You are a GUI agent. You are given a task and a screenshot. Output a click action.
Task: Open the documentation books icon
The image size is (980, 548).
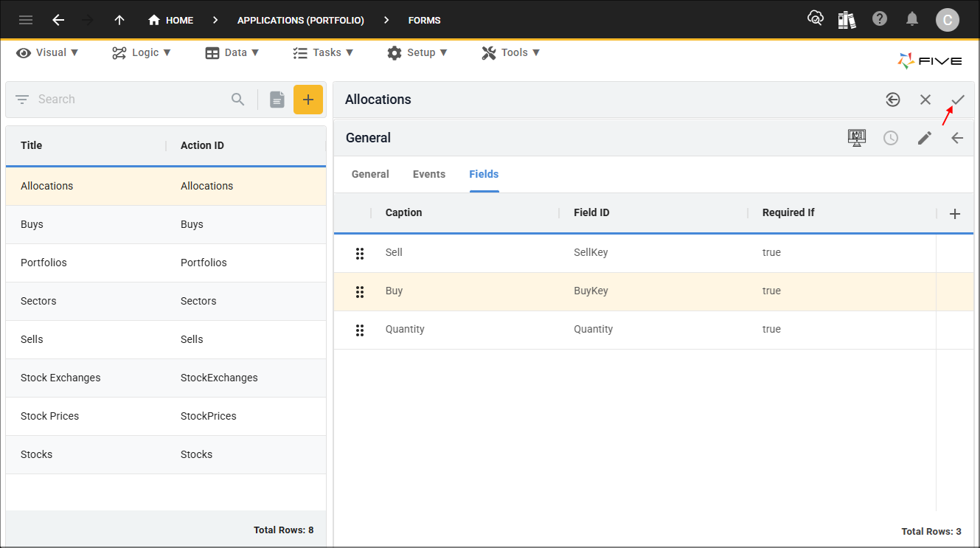pyautogui.click(x=847, y=20)
